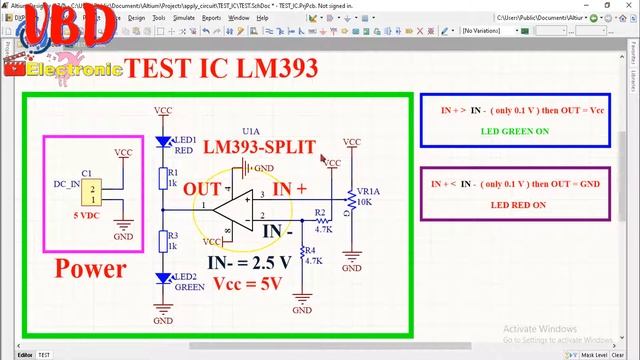Open the Favorites side panel tab
The width and height of the screenshot is (640, 360).
pos(633,53)
